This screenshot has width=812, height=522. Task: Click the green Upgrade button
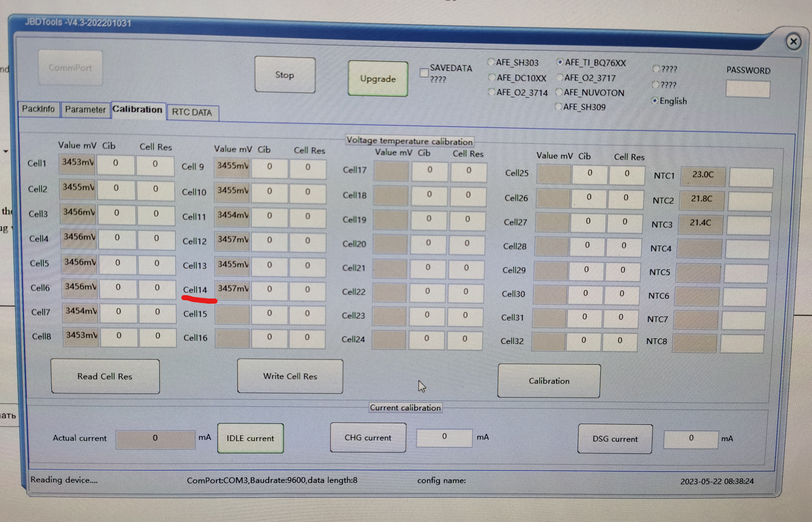pos(378,78)
